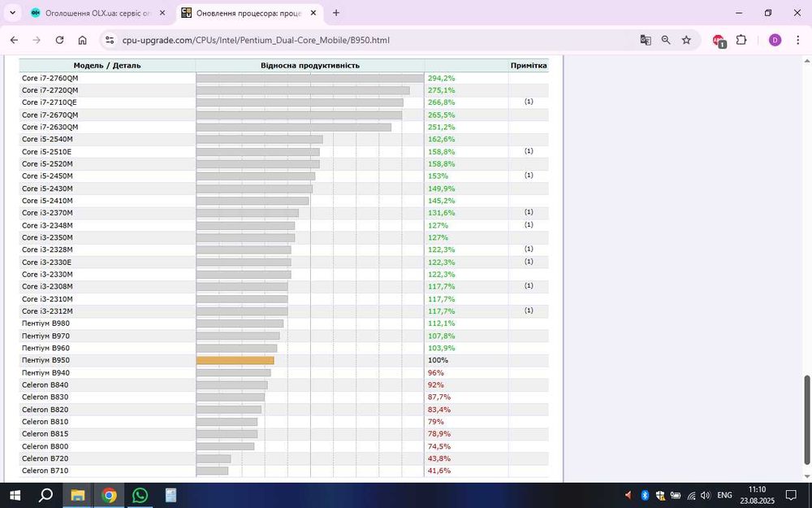
Task: Open Windows search from taskbar
Action: click(x=45, y=496)
